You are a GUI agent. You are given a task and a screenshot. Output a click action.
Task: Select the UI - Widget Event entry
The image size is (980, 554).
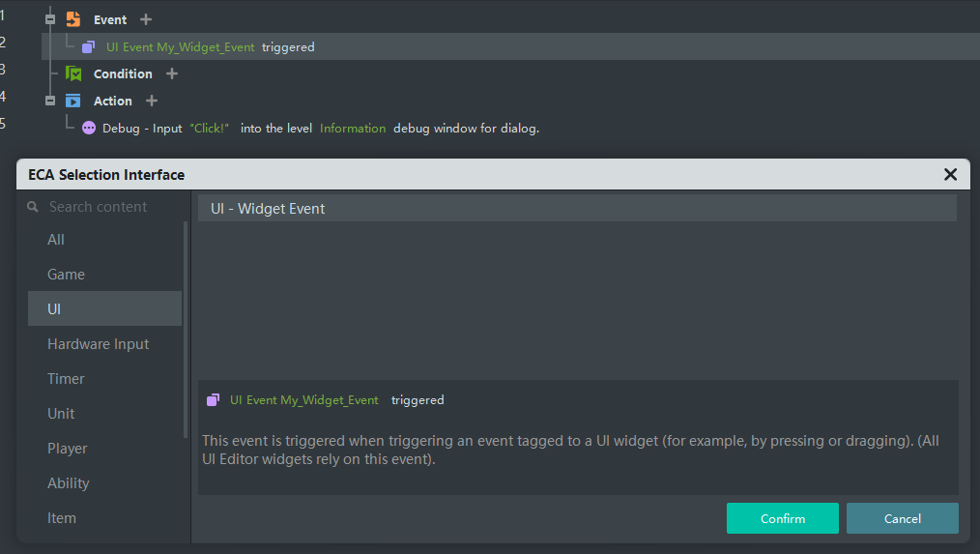577,208
